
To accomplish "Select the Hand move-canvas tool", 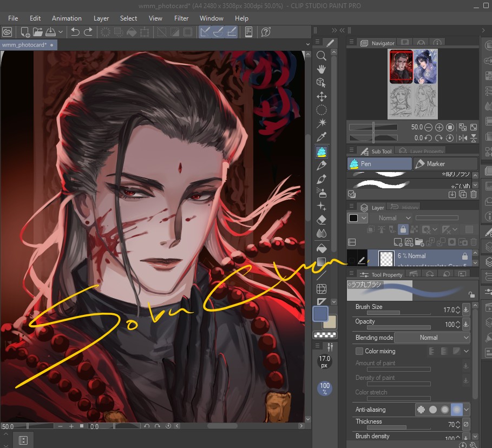I will [321, 69].
